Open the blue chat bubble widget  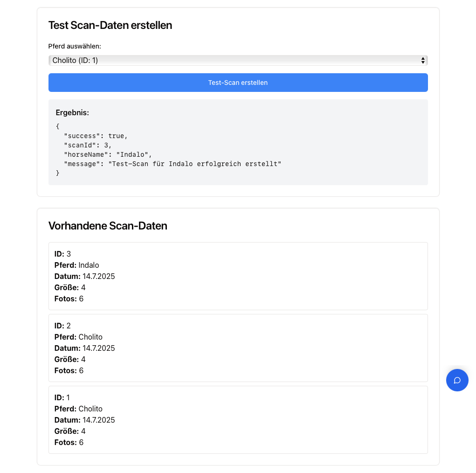click(457, 380)
